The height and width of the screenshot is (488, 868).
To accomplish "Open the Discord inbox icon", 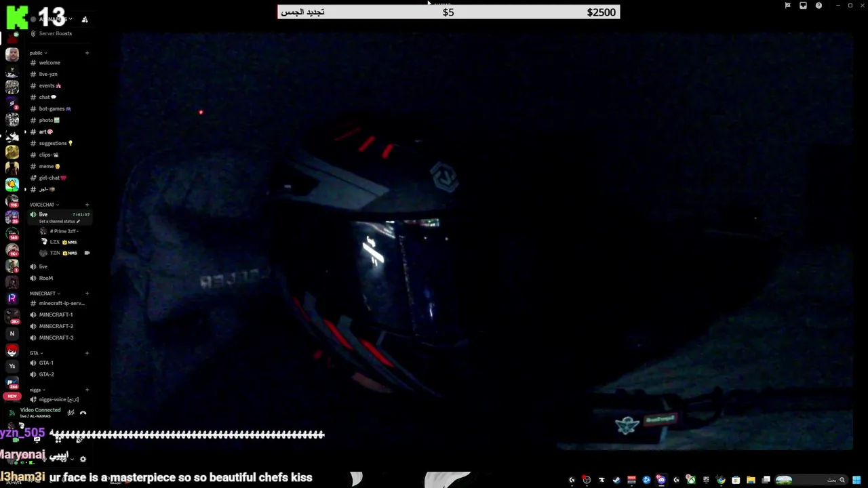I will (x=803, y=5).
